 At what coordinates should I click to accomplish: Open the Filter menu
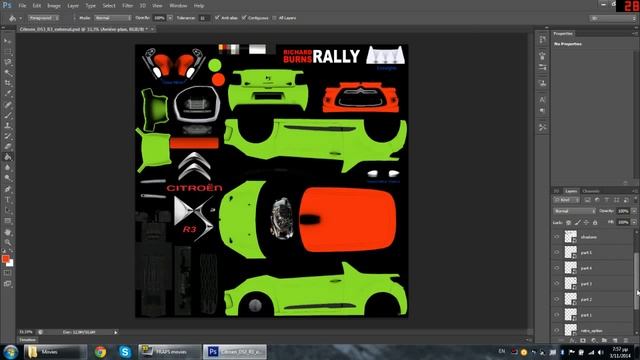click(x=128, y=6)
